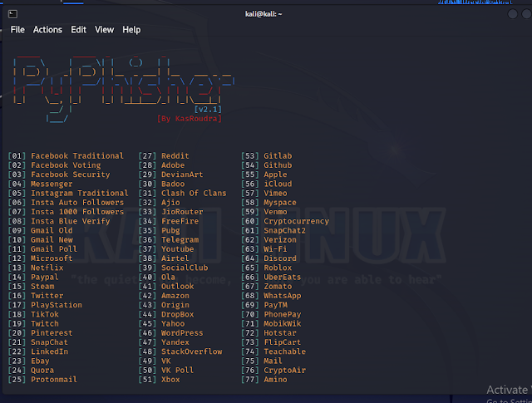Click 'Protonmail' option 25
532x403 pixels.
54,380
